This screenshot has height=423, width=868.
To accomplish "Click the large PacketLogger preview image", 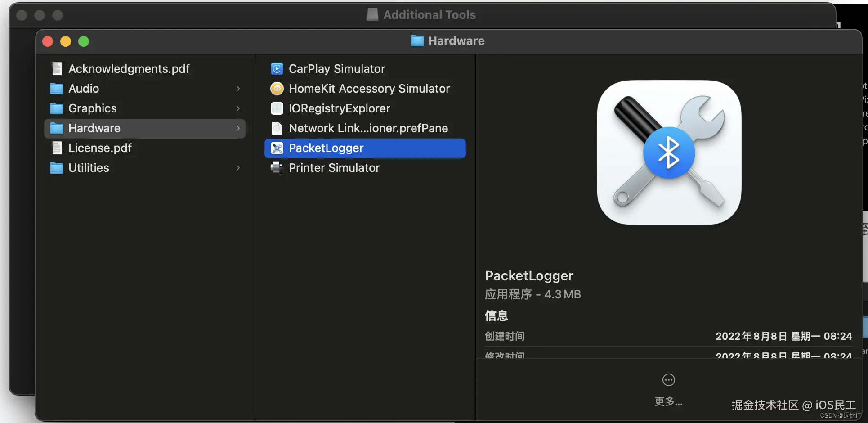I will pos(669,153).
